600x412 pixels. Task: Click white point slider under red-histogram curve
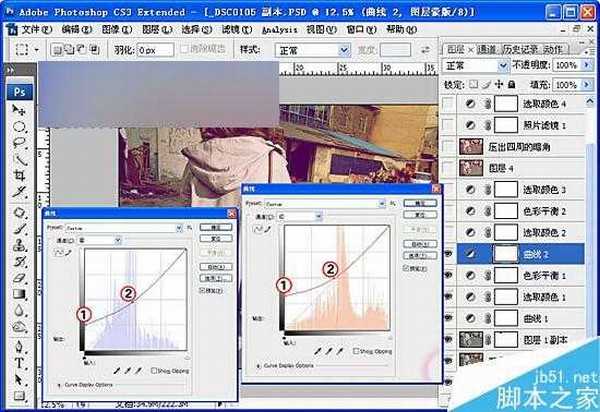tap(390, 337)
